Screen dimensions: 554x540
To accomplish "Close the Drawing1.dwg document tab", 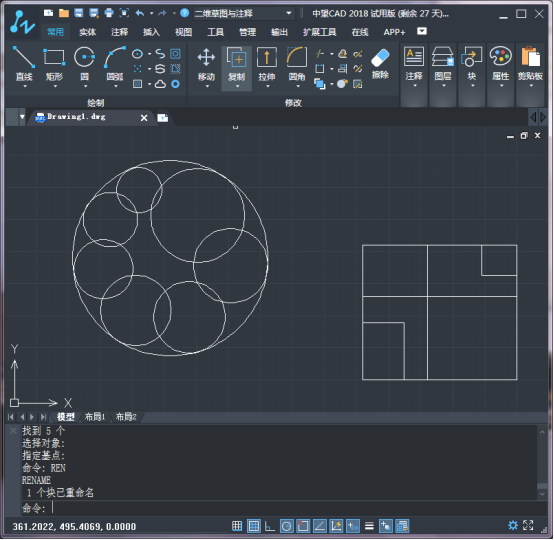I will click(144, 118).
